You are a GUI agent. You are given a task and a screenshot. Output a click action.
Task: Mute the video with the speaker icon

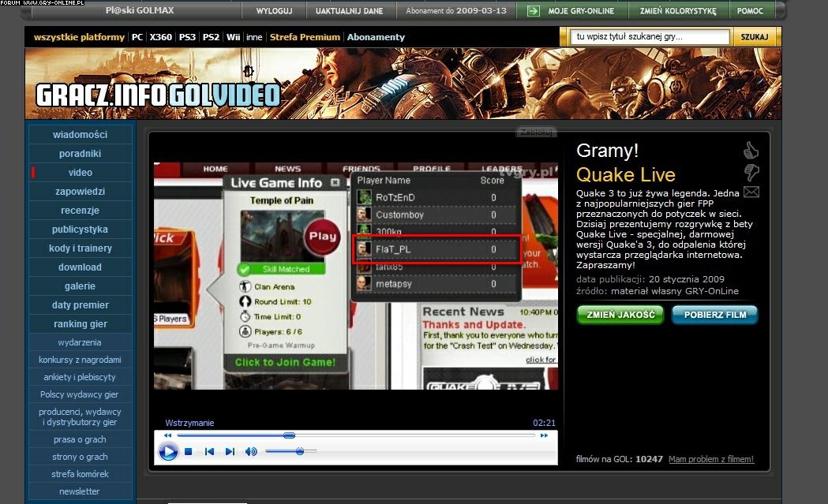click(x=251, y=452)
